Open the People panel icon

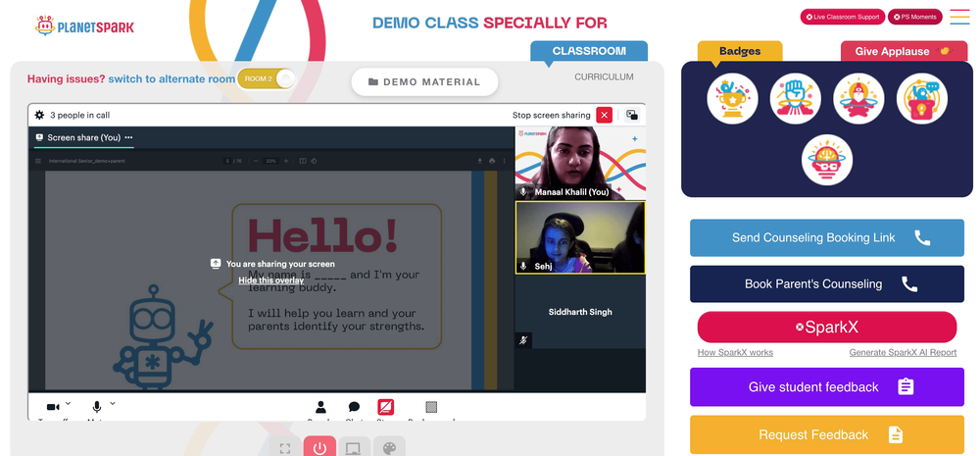click(320, 407)
